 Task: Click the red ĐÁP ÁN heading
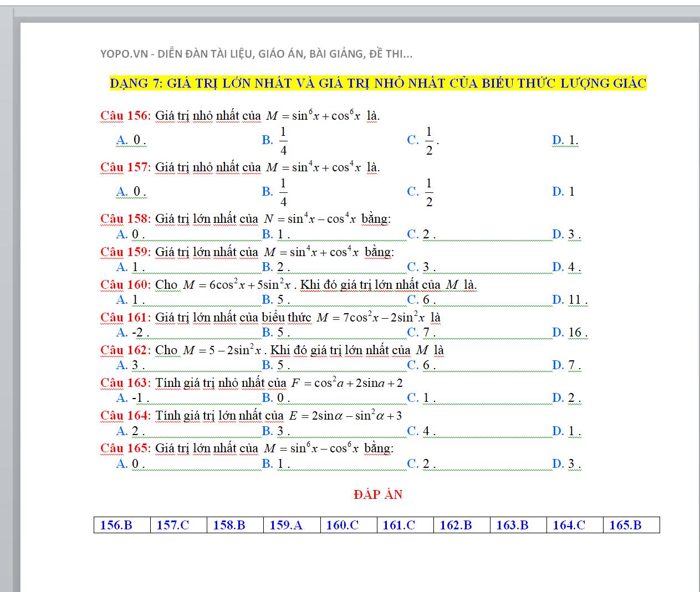click(378, 494)
